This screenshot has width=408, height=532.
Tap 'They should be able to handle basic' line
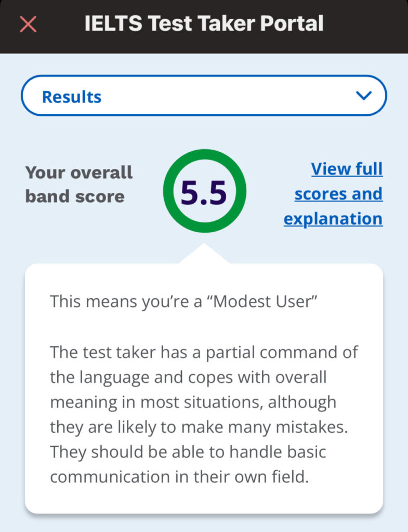188,452
